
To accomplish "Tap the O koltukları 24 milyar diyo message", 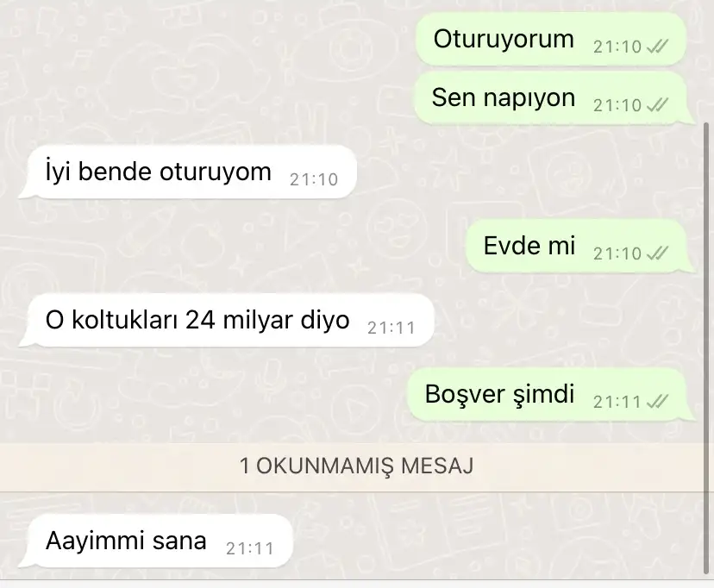I will 226,321.
